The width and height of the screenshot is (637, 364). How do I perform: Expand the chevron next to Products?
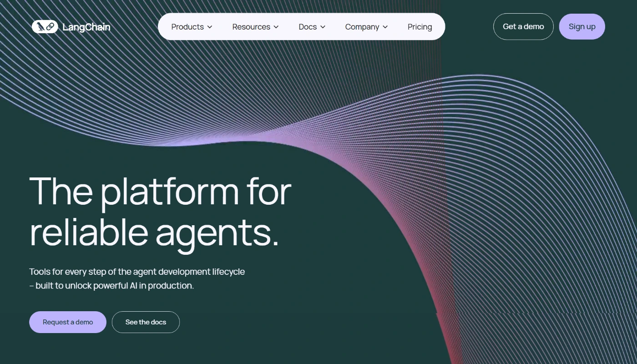210,27
